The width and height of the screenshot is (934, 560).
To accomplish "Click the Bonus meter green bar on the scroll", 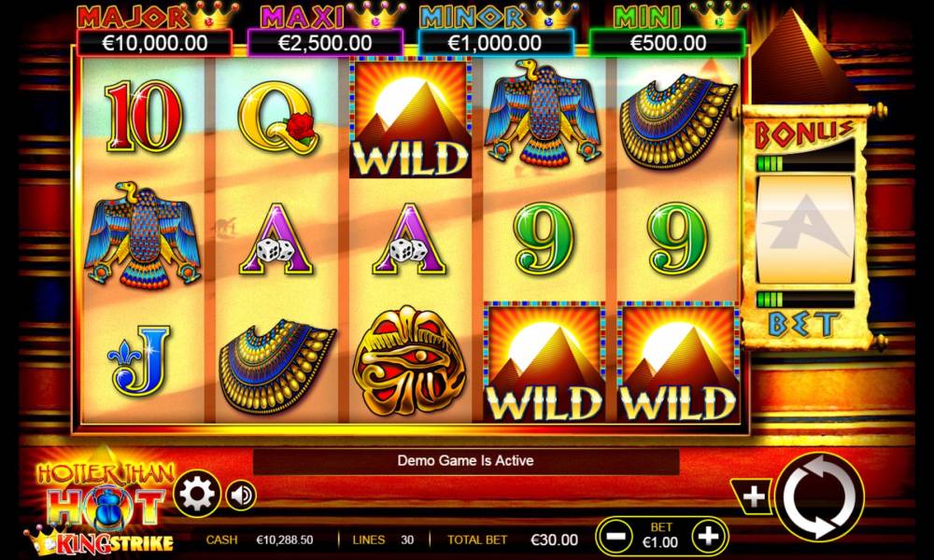I will tap(805, 163).
